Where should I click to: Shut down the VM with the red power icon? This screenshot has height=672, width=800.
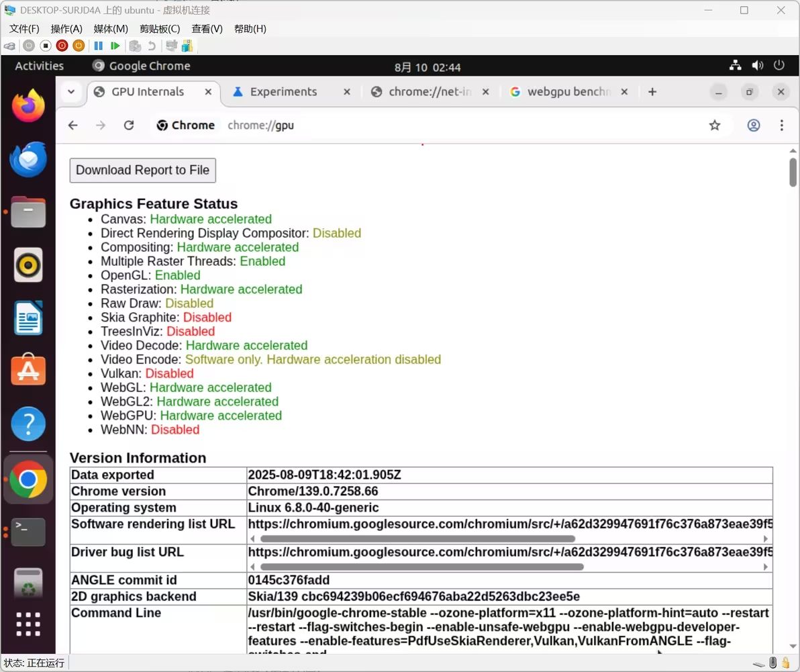[62, 46]
